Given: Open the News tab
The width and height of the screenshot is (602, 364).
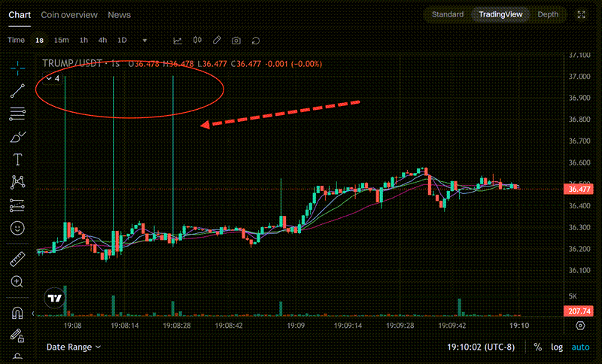Looking at the screenshot, I should pyautogui.click(x=119, y=14).
